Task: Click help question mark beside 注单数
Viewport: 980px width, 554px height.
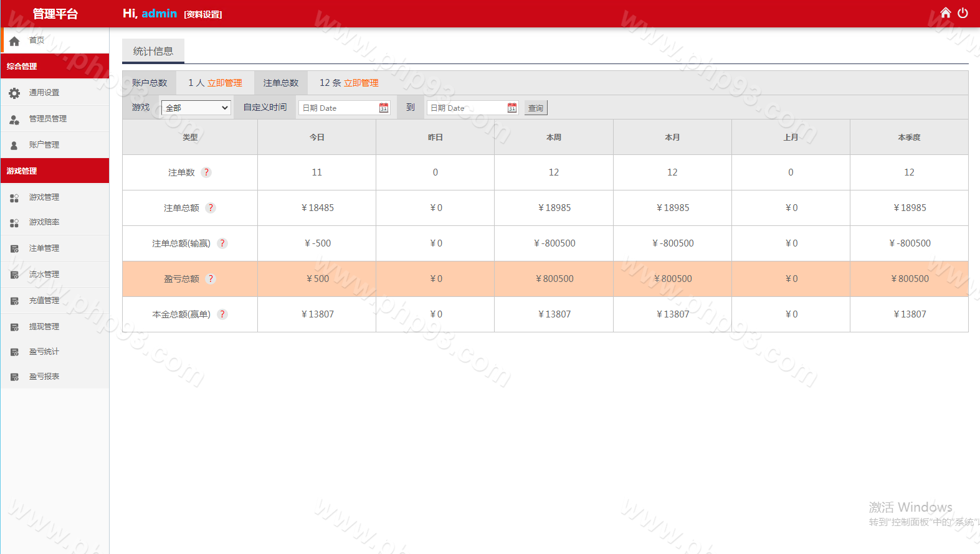Action: (x=206, y=172)
